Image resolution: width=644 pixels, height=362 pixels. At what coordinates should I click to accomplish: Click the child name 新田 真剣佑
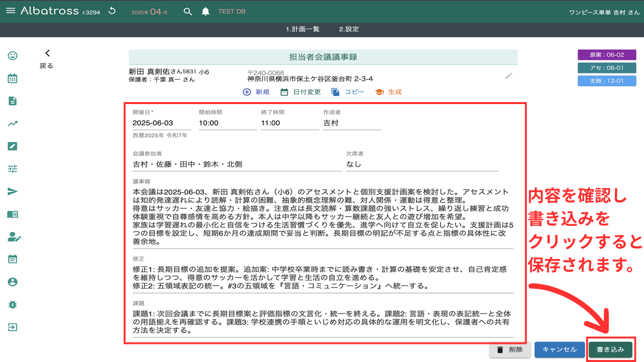point(149,72)
